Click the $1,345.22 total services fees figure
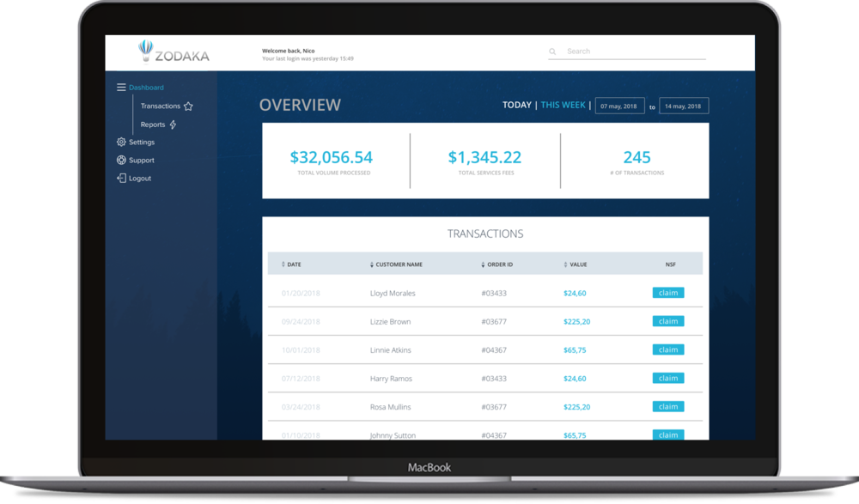This screenshot has width=859, height=504. tap(484, 157)
